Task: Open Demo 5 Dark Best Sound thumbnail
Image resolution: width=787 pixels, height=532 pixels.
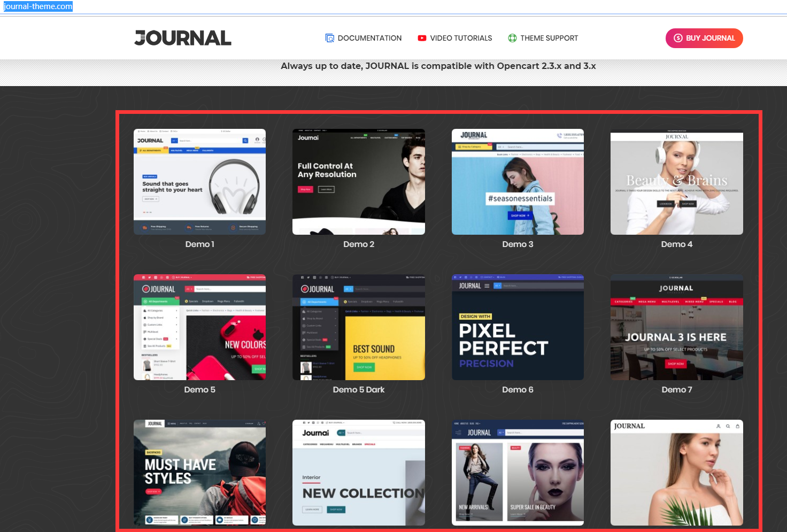Action: point(359,327)
